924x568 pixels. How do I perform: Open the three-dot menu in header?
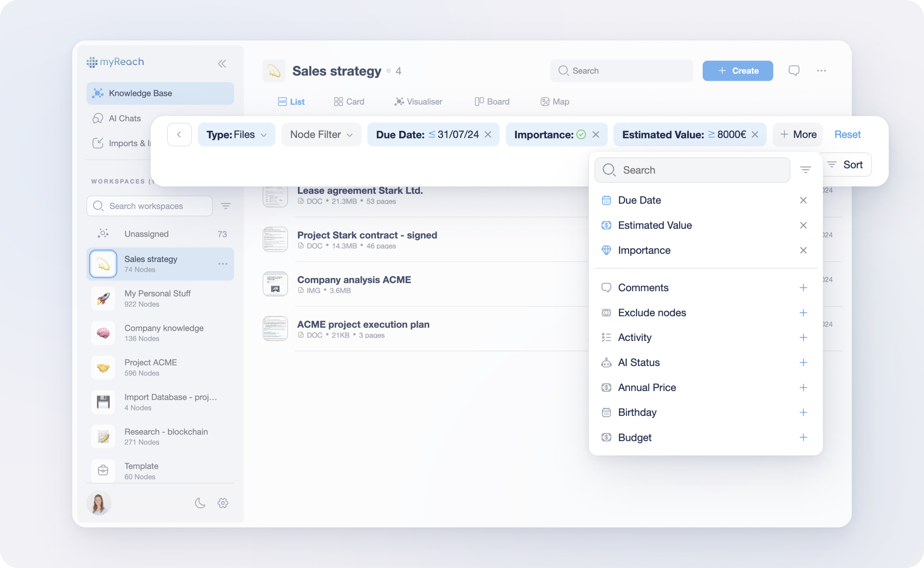tap(821, 70)
